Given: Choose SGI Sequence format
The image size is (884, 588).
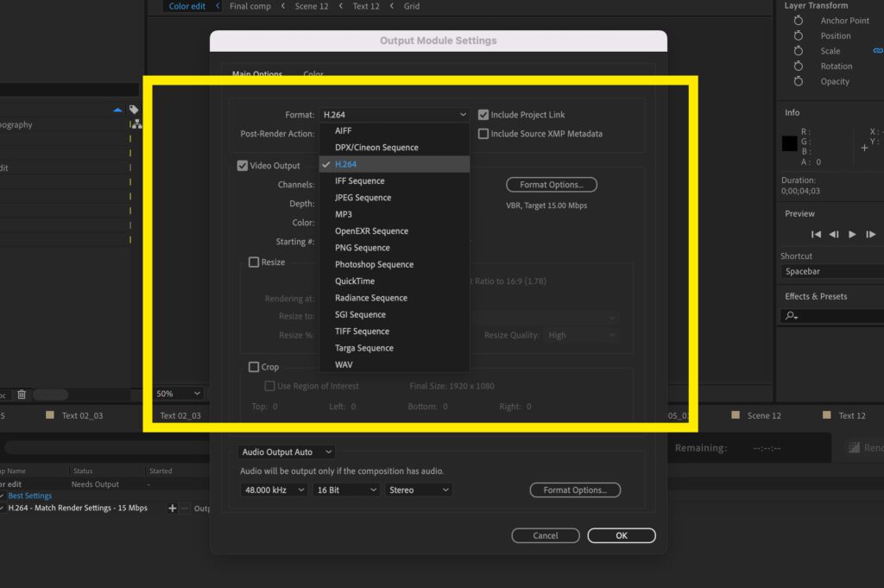Looking at the screenshot, I should [x=394, y=314].
